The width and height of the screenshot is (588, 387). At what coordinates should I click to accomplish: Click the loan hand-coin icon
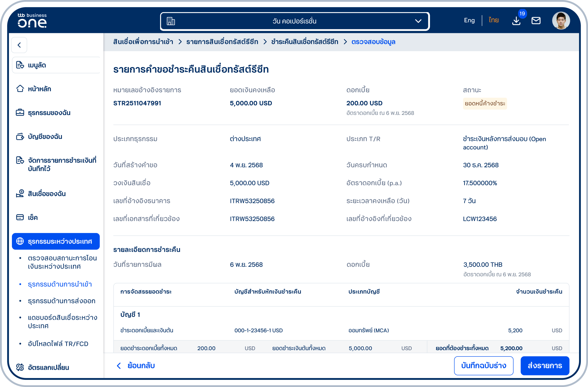pos(20,193)
